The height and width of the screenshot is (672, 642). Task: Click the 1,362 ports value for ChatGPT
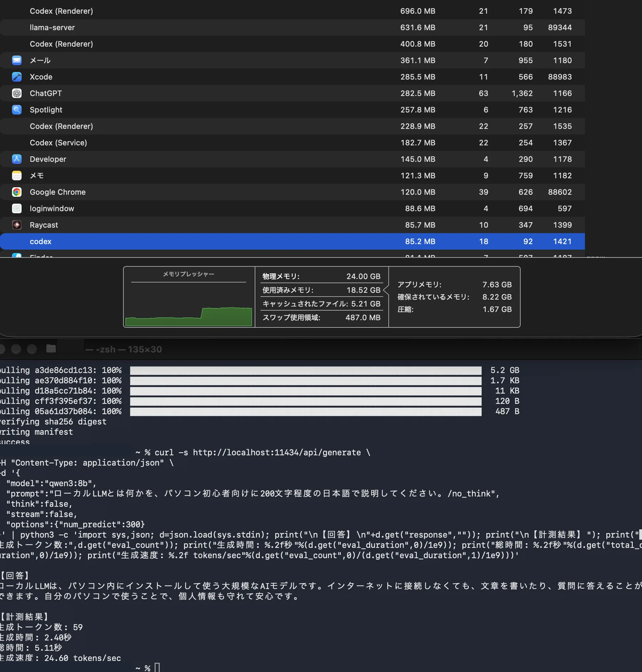coord(522,93)
